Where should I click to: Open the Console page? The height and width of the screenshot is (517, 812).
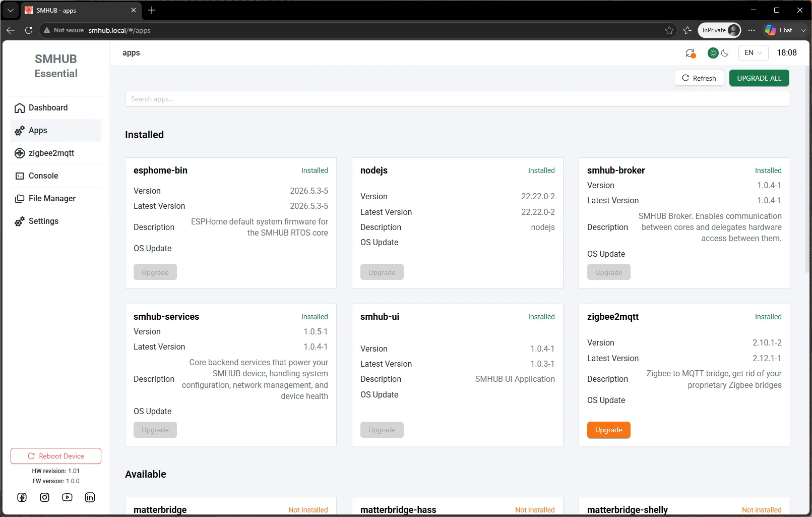coord(55,176)
